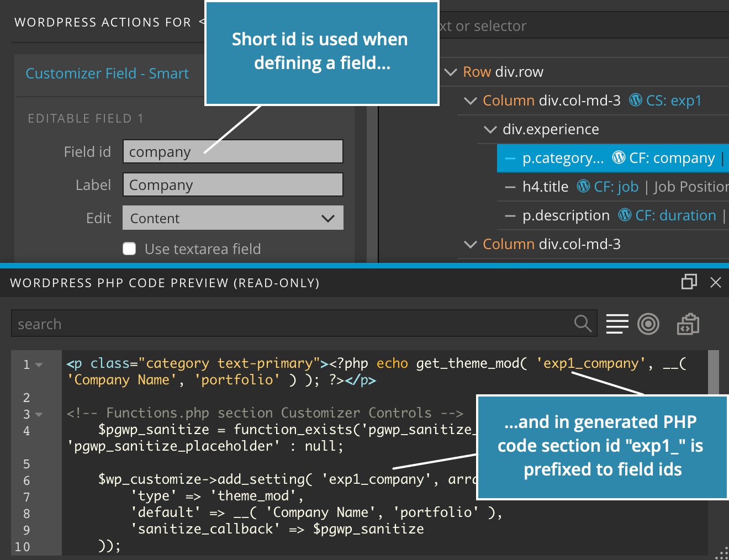Click WordPress icon beside CF: company
Screen dimensions: 729x560
pyautogui.click(x=619, y=157)
